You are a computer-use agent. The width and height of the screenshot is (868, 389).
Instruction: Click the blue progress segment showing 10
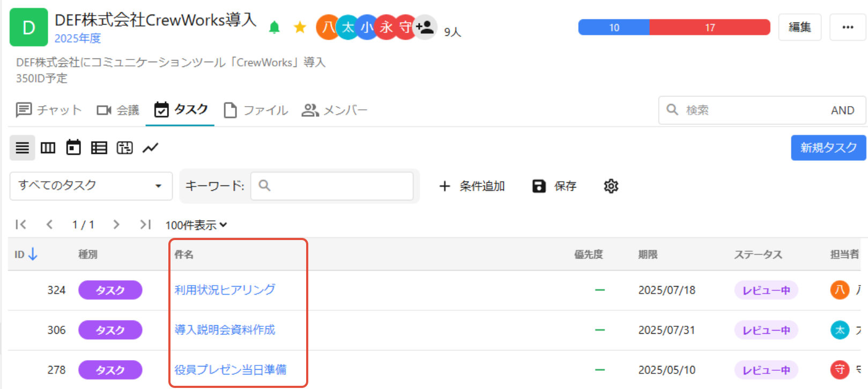[x=614, y=27]
